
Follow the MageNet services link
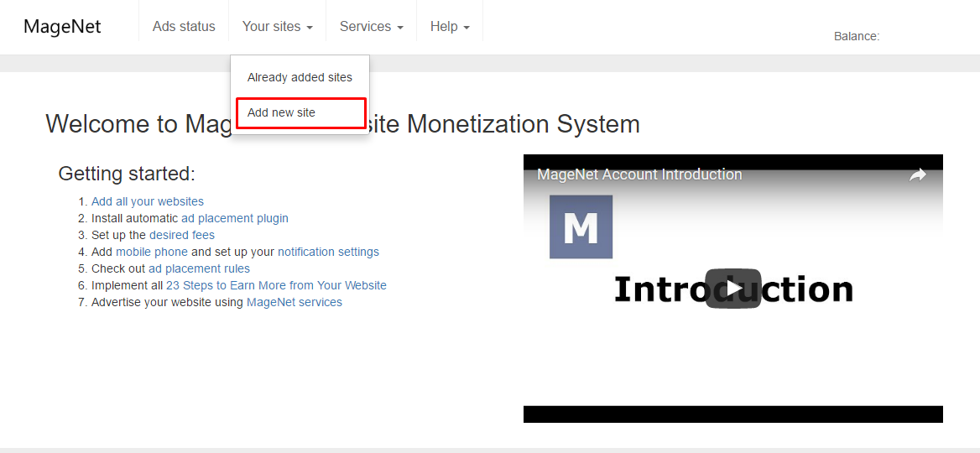pyautogui.click(x=295, y=302)
